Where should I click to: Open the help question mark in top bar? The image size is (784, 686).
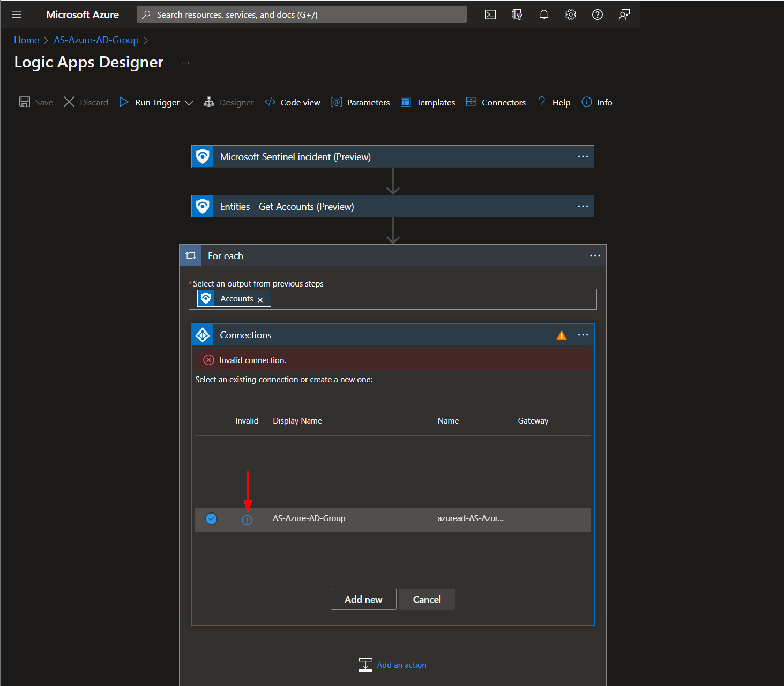597,14
